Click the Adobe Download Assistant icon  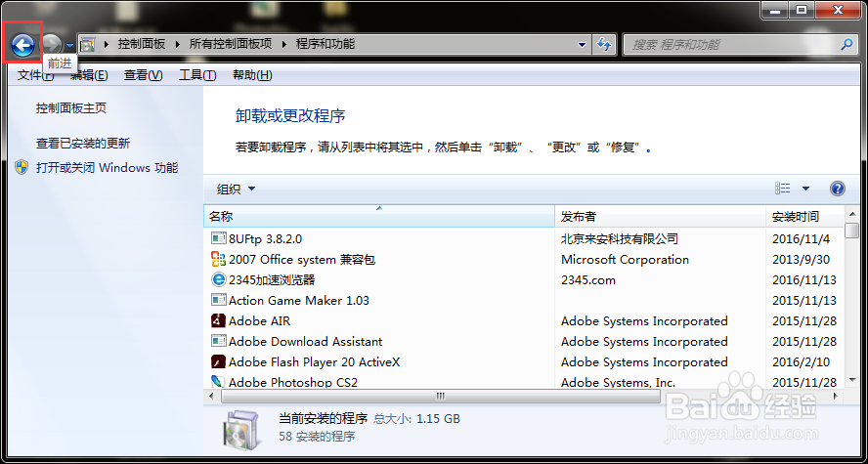(219, 341)
